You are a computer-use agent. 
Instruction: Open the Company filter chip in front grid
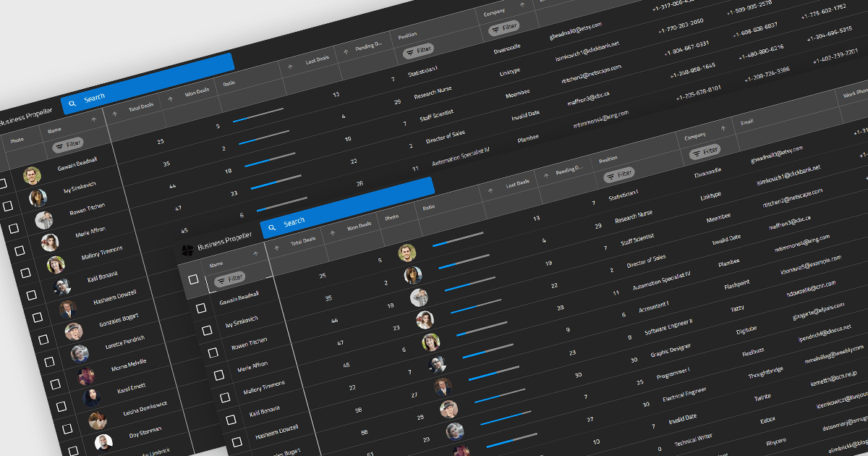[x=705, y=151]
